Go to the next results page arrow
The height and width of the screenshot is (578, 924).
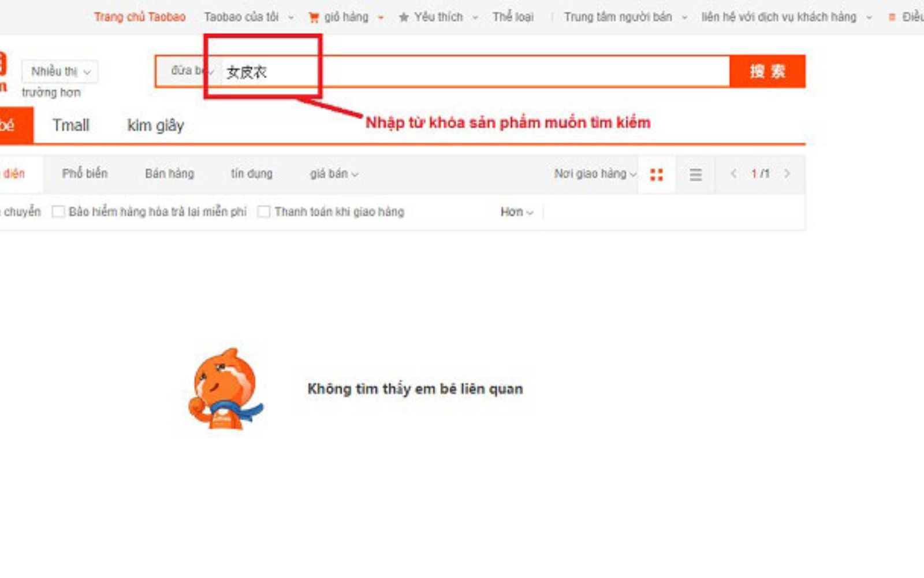coord(787,173)
